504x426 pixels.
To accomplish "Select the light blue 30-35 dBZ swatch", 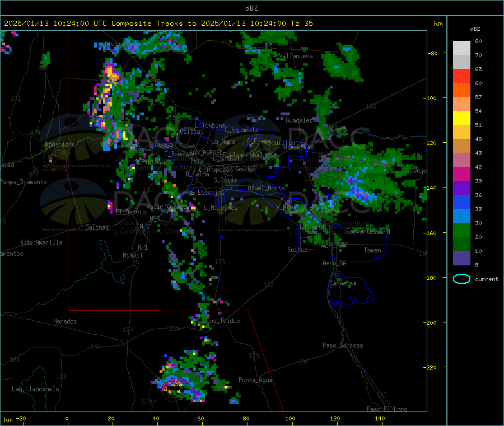I will [x=461, y=216].
